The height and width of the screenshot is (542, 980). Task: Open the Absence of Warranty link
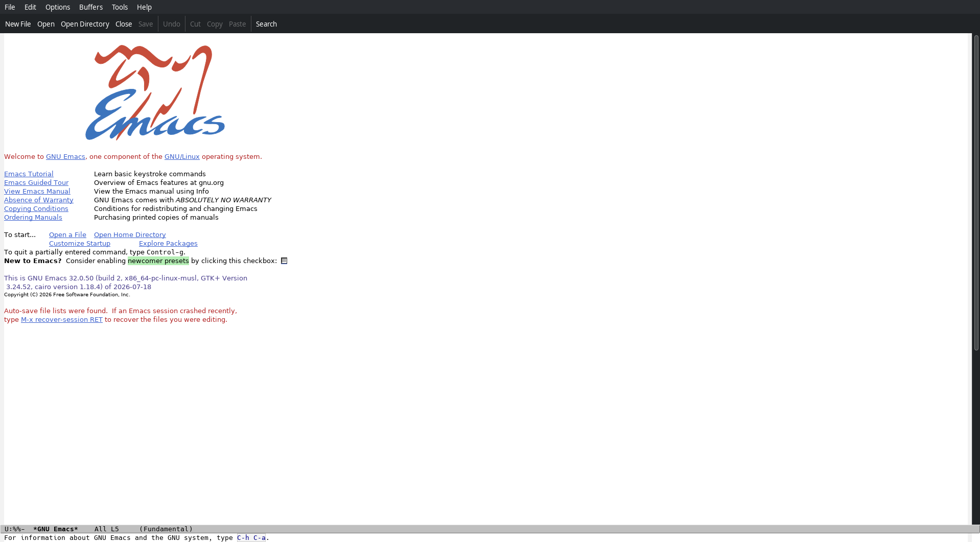[39, 200]
